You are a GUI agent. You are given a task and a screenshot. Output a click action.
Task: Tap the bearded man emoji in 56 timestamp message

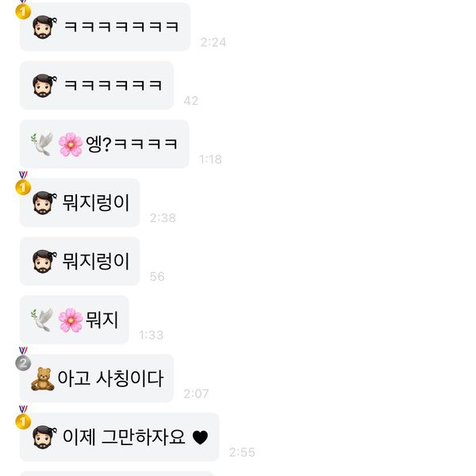[x=44, y=261]
